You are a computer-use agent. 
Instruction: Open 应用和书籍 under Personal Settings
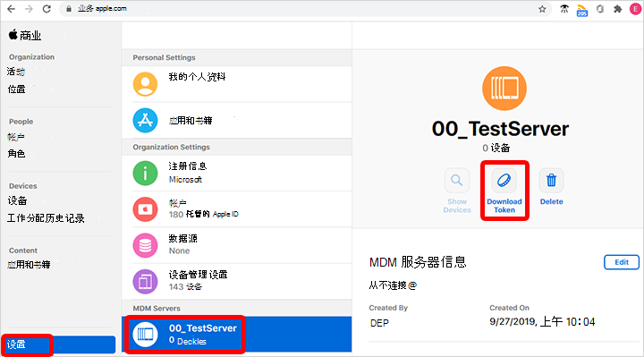pyautogui.click(x=236, y=121)
